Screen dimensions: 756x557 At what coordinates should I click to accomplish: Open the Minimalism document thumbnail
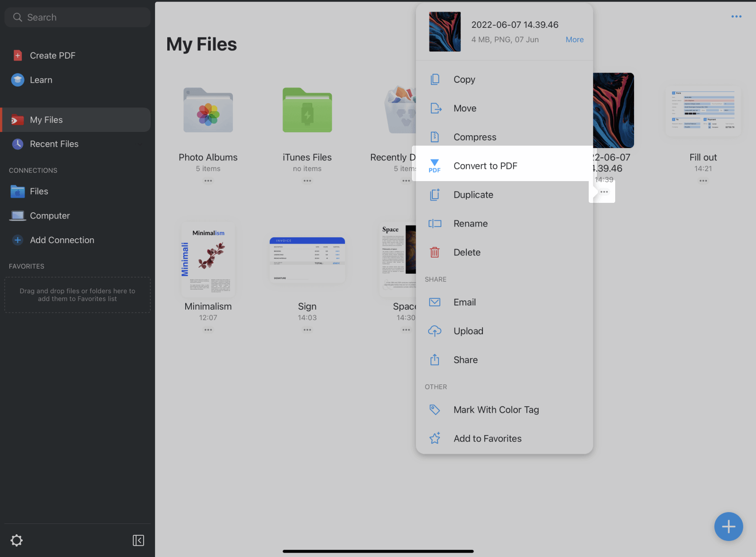208,260
